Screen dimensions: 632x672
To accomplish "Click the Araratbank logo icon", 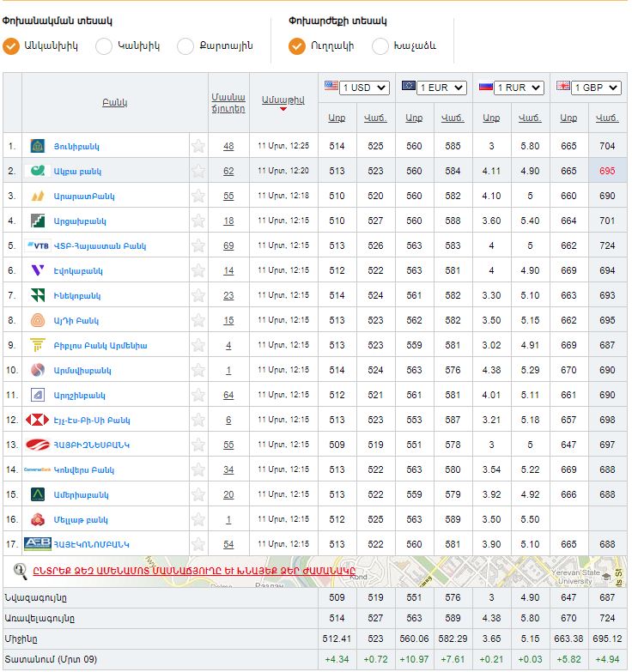I will (x=38, y=196).
